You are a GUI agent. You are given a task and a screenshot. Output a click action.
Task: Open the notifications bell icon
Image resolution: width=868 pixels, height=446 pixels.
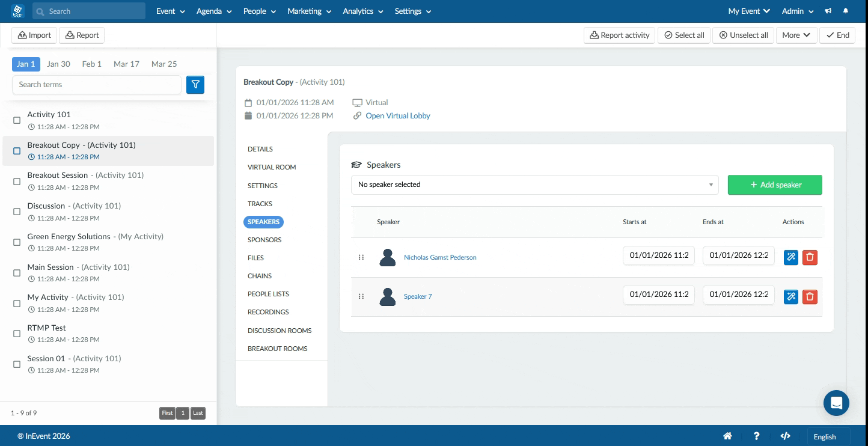coord(846,11)
